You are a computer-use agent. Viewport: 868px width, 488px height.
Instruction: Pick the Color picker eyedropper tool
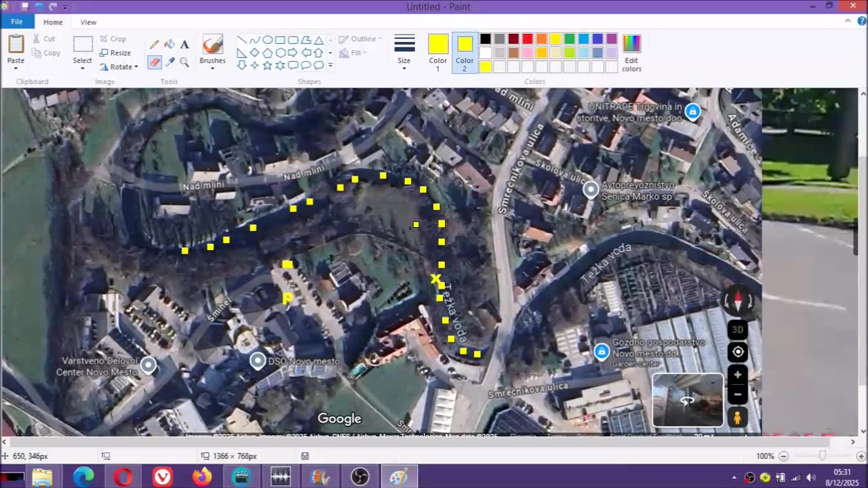pyautogui.click(x=170, y=62)
